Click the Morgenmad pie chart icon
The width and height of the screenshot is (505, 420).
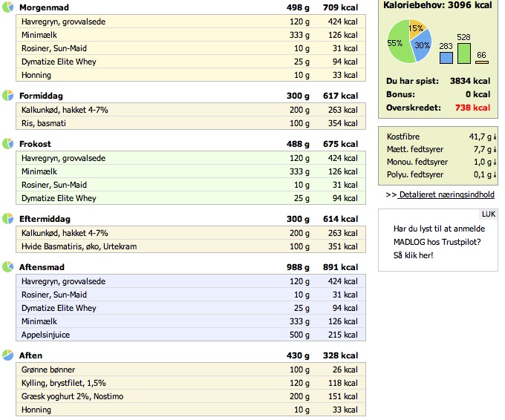[7, 7]
